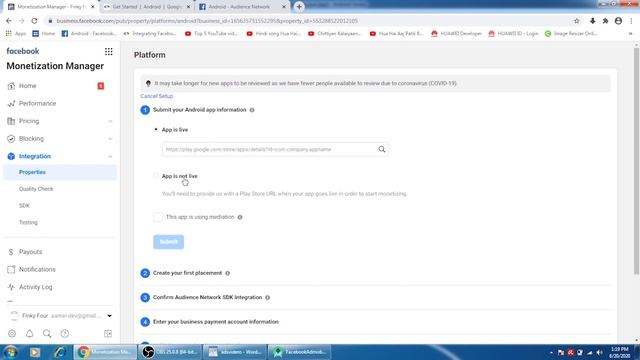Click the settings gear icon in sidebar footer

[x=12, y=333]
